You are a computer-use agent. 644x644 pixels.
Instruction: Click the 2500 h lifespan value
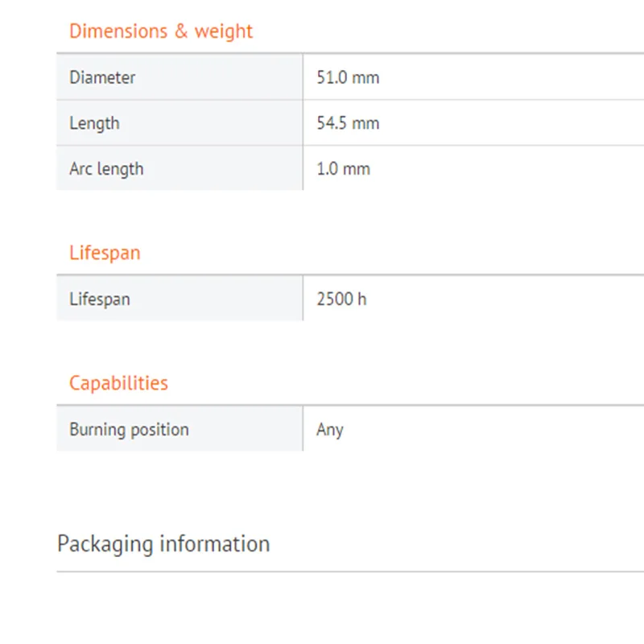point(341,299)
